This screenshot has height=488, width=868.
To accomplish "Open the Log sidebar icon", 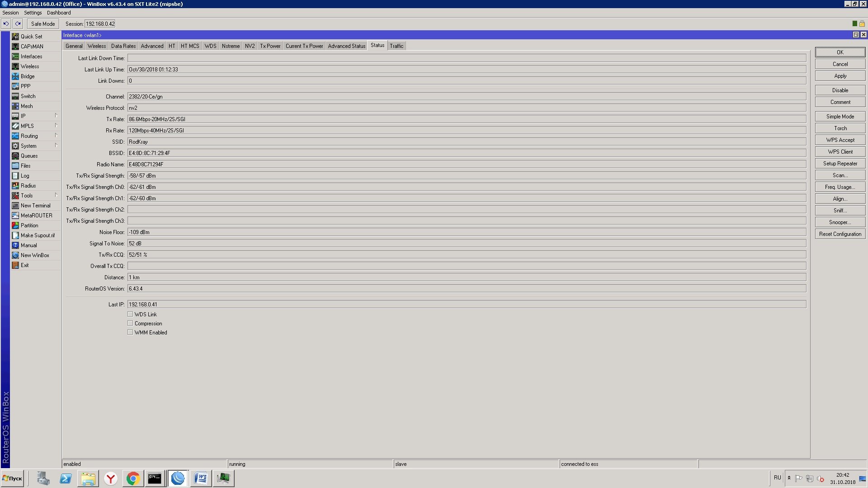I will (x=15, y=176).
